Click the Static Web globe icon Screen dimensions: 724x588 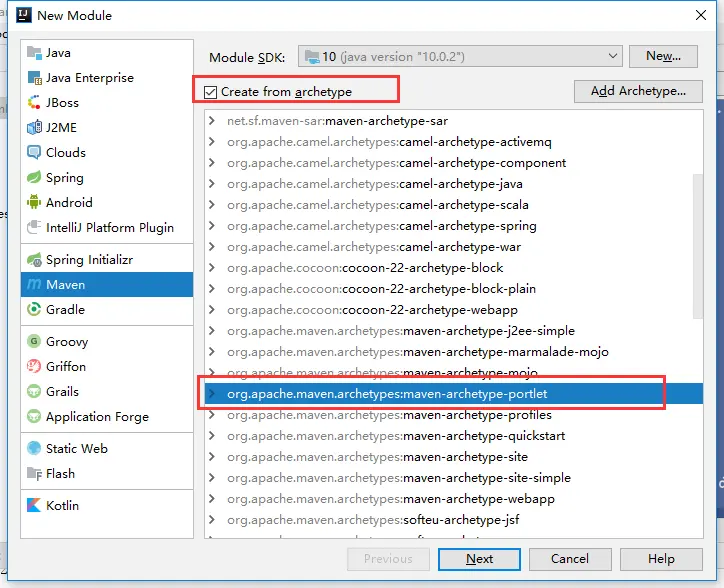pyautogui.click(x=34, y=449)
